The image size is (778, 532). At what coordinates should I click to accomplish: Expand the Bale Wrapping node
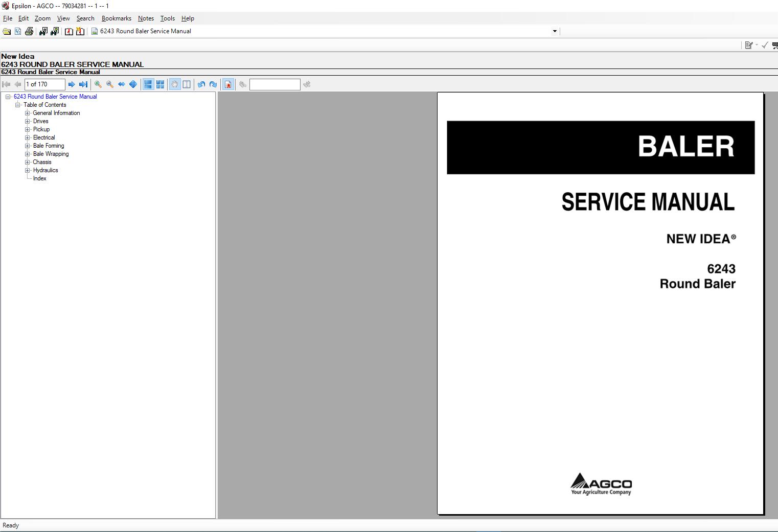point(28,154)
